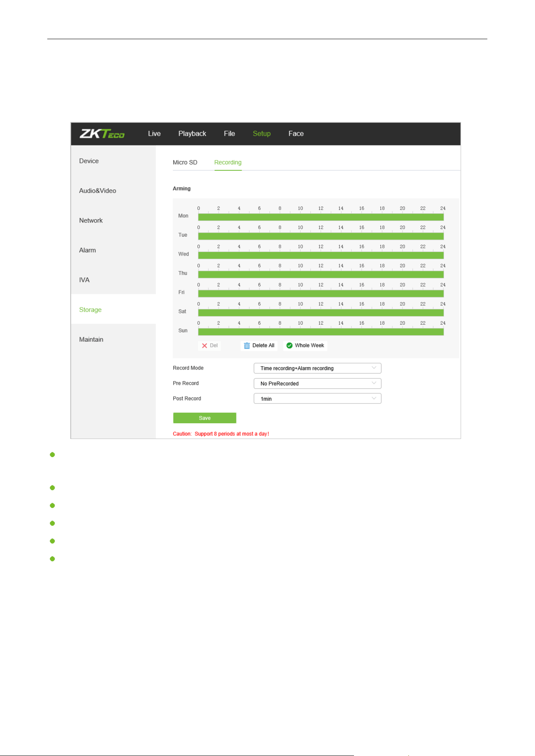The width and height of the screenshot is (535, 756).
Task: Open the Live view tab
Action: (x=154, y=134)
